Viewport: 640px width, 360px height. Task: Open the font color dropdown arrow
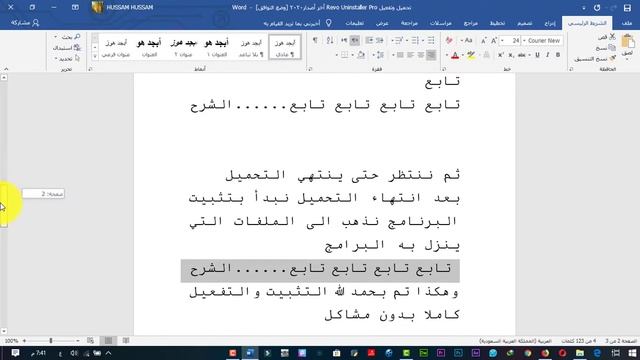coord(447,55)
